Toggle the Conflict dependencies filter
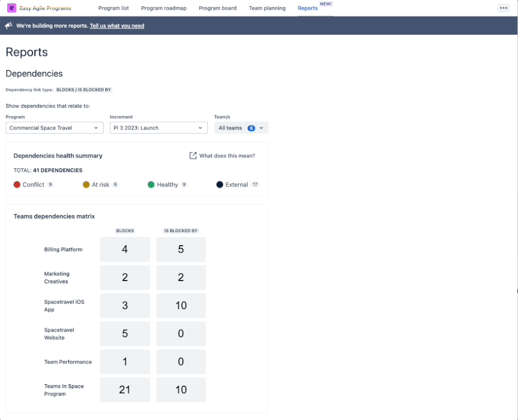518x420 pixels. click(33, 184)
